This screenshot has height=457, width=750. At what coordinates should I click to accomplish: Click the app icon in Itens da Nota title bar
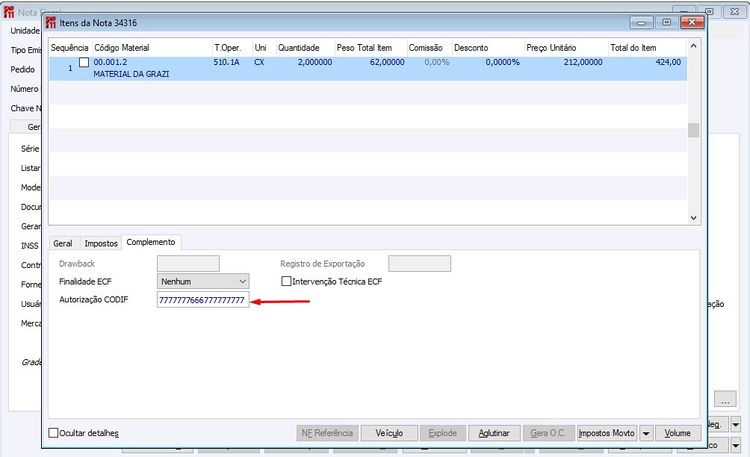tap(51, 22)
